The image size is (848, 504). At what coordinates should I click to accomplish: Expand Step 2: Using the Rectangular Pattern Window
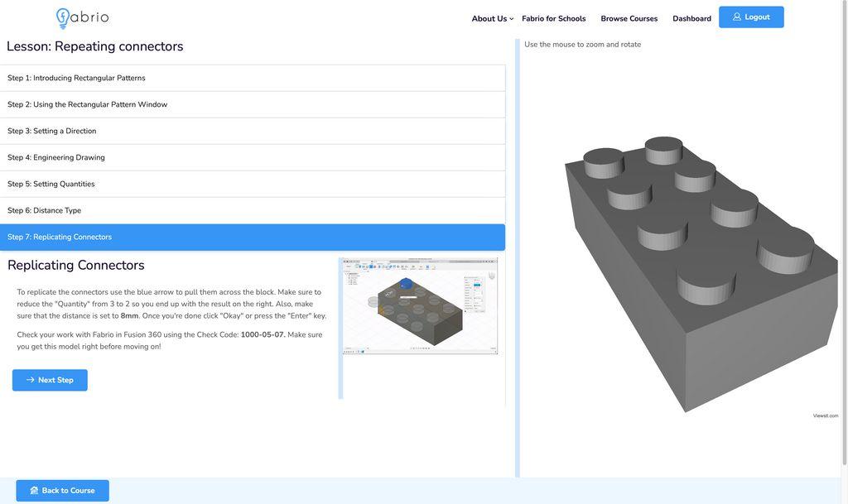click(x=253, y=104)
